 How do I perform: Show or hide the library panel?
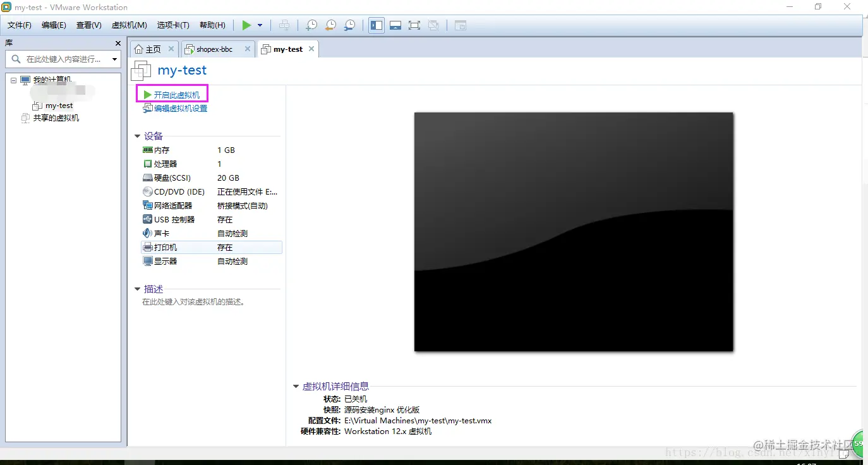click(x=376, y=25)
